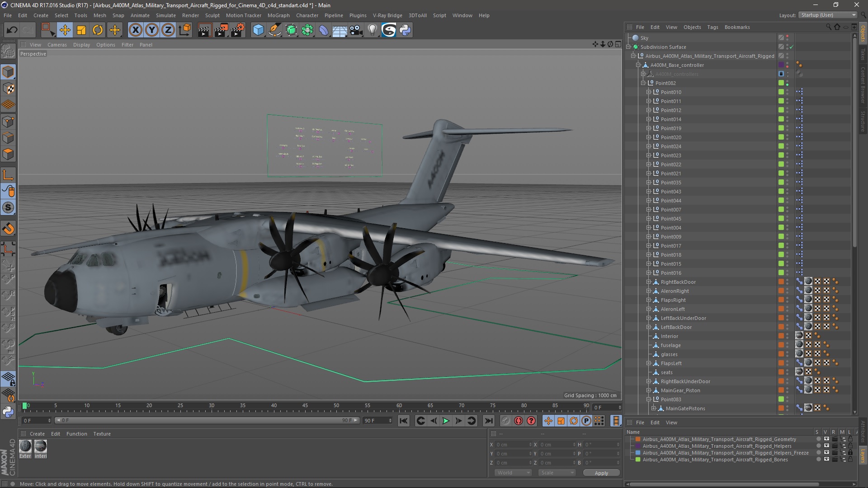Viewport: 868px width, 488px height.
Task: Toggle Y axis lock
Action: point(152,30)
